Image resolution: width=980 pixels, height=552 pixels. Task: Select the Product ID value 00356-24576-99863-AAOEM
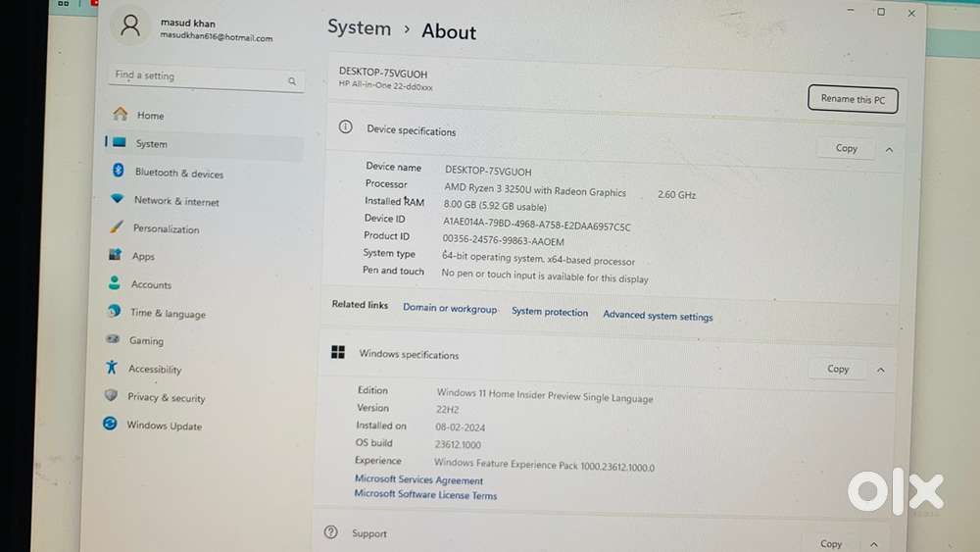pyautogui.click(x=503, y=240)
